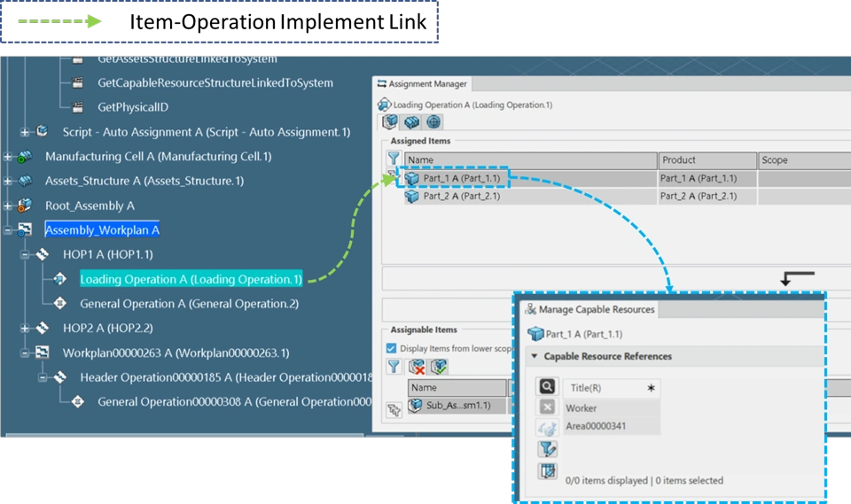Image resolution: width=851 pixels, height=504 pixels.
Task: Click the green check assign cube icon
Action: point(439,367)
